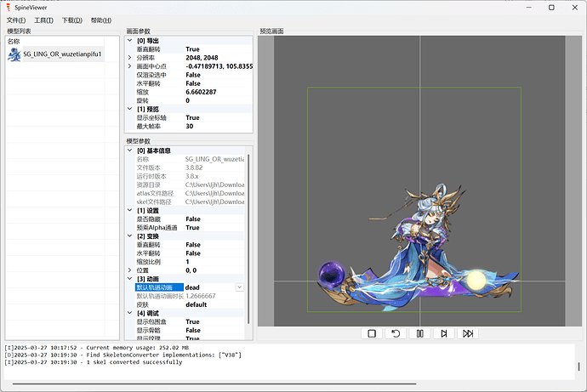This screenshot has width=587, height=392.
Task: Collapse the [0] 基本信息 section
Action: pos(130,151)
